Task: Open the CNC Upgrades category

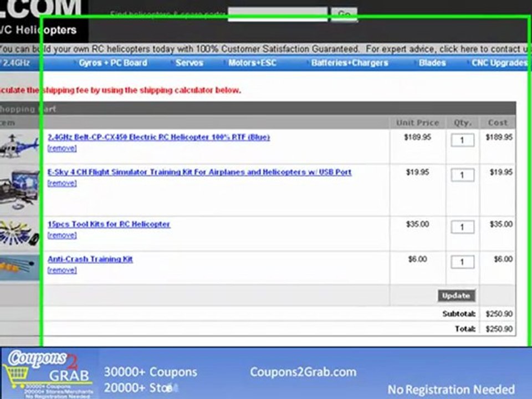Action: click(499, 63)
